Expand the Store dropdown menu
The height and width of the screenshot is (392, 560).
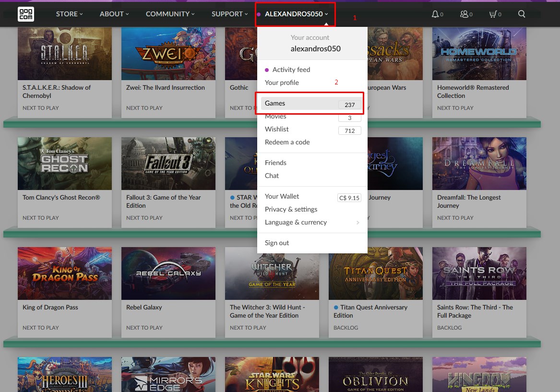pos(69,14)
